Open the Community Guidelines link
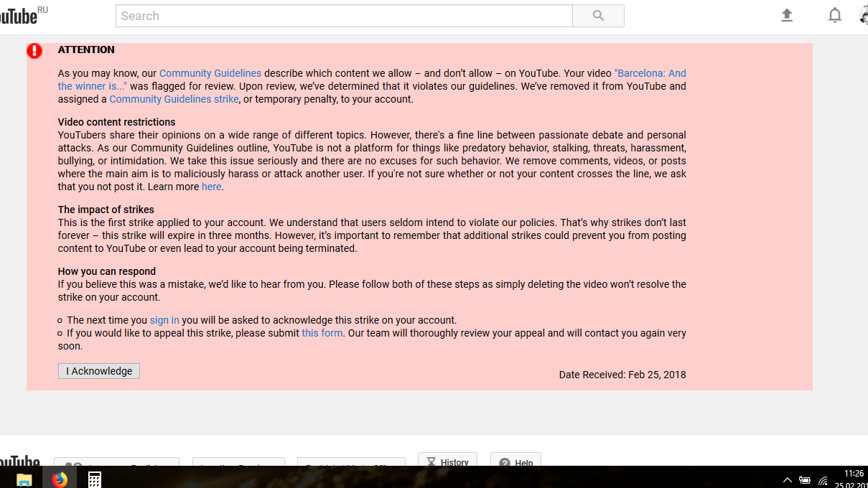 point(210,73)
